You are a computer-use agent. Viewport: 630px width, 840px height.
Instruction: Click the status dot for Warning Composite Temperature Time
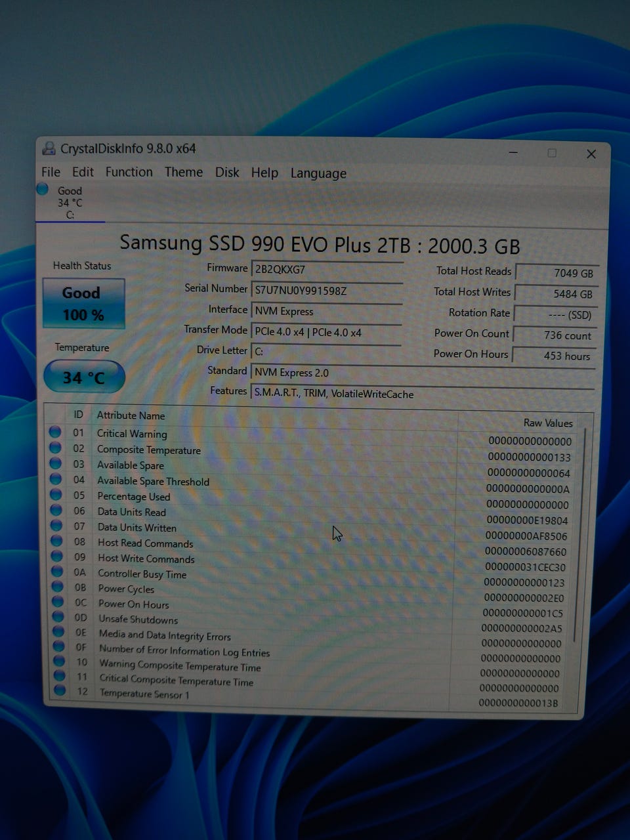click(x=60, y=661)
